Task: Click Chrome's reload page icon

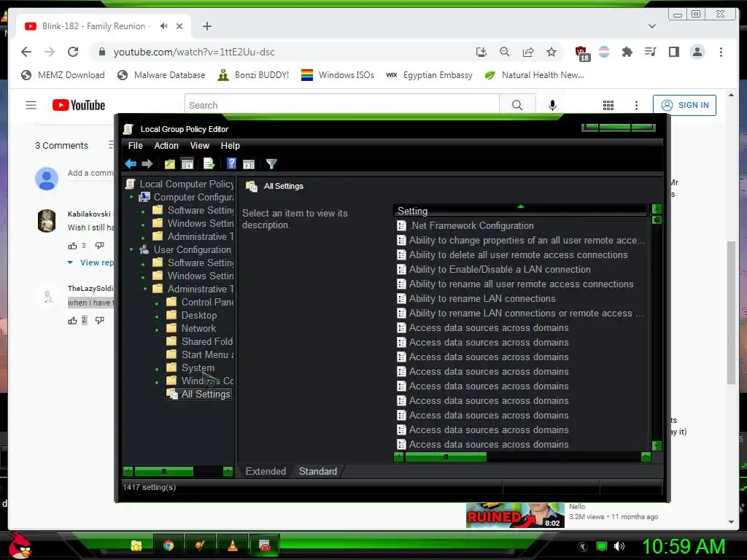Action: coord(73,52)
